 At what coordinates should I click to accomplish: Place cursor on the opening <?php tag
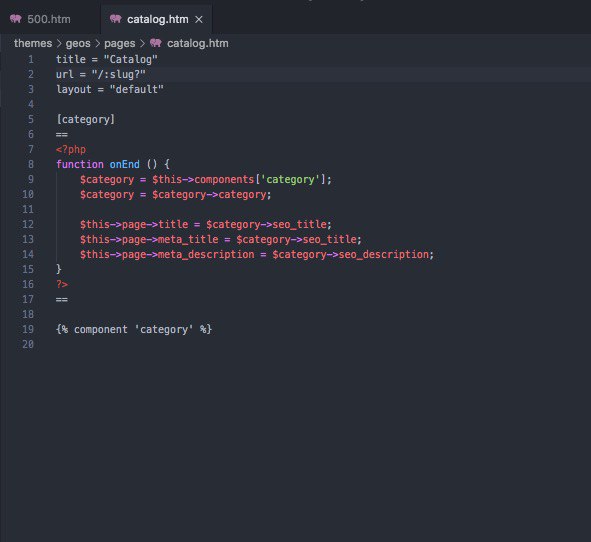[71, 149]
